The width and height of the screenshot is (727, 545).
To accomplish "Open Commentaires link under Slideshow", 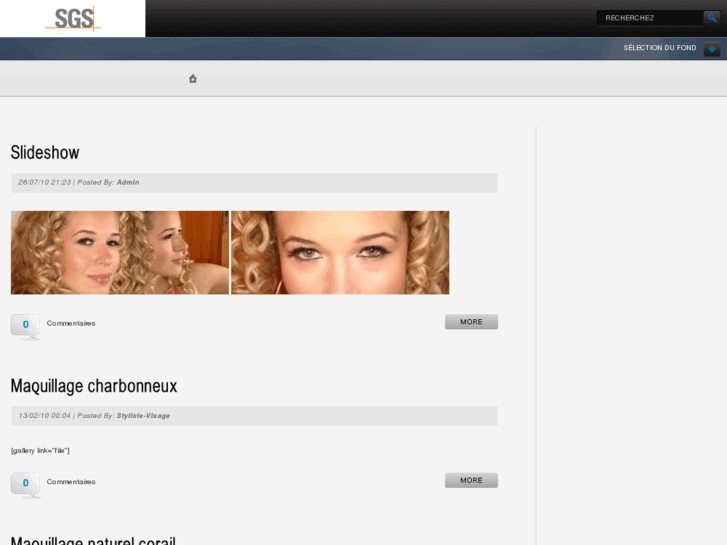I will (x=71, y=323).
